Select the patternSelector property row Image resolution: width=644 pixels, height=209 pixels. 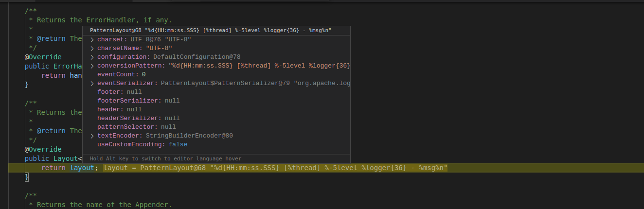[136, 127]
